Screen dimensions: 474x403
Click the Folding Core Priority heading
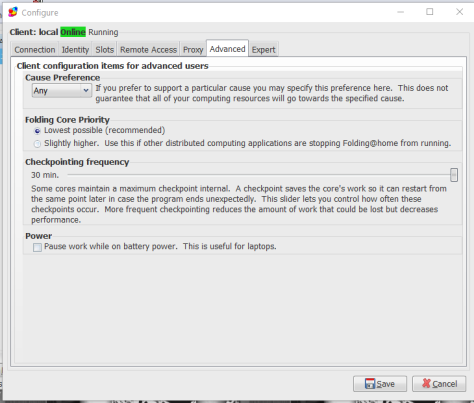coord(67,120)
